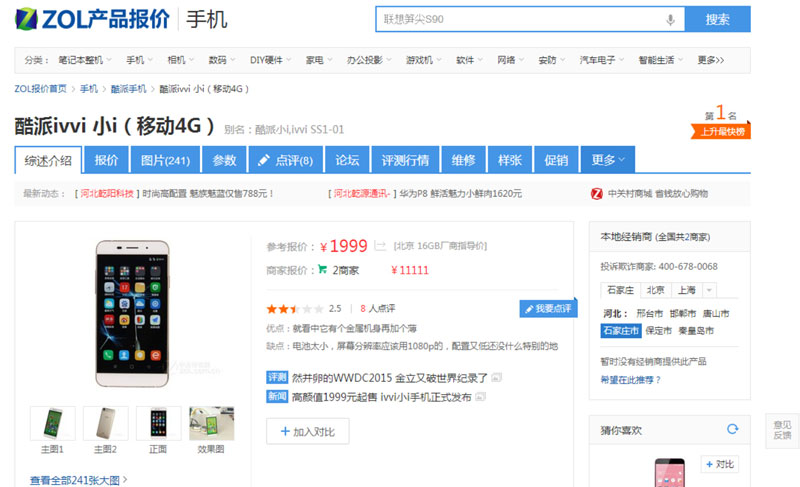
Task: Click the 希望在此推荐? link
Action: [x=631, y=380]
